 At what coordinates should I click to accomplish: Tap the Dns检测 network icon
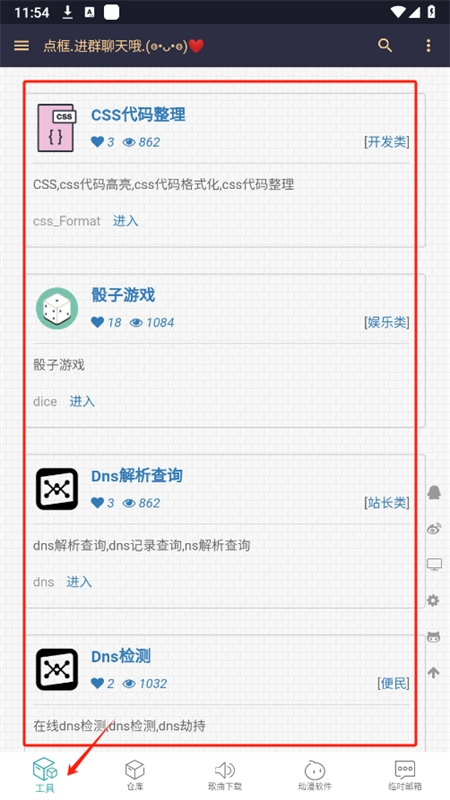click(x=57, y=669)
